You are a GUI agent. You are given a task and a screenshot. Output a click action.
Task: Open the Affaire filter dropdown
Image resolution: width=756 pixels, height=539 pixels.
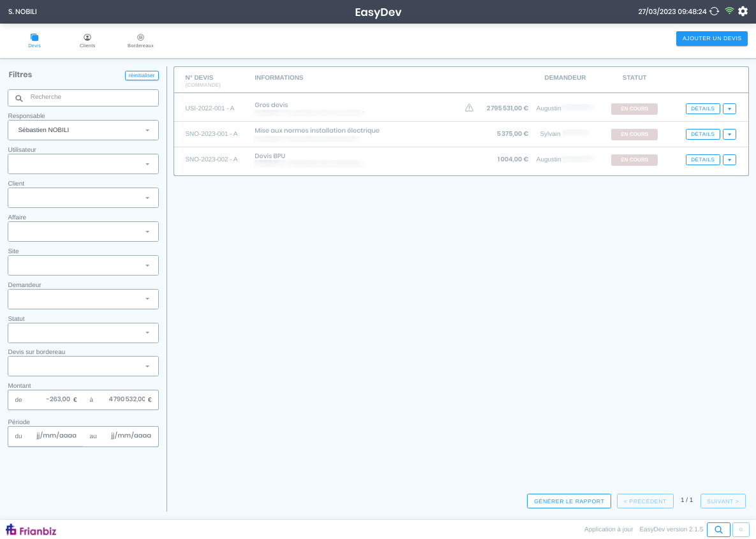click(83, 232)
